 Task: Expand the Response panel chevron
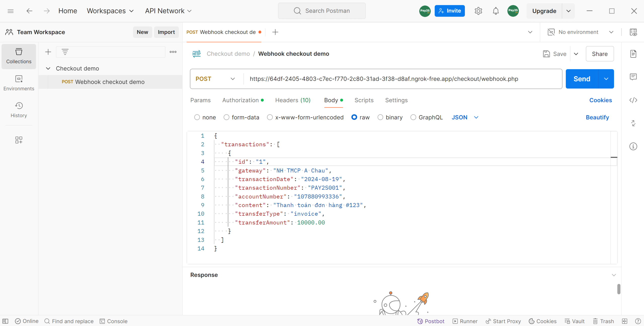tap(614, 275)
